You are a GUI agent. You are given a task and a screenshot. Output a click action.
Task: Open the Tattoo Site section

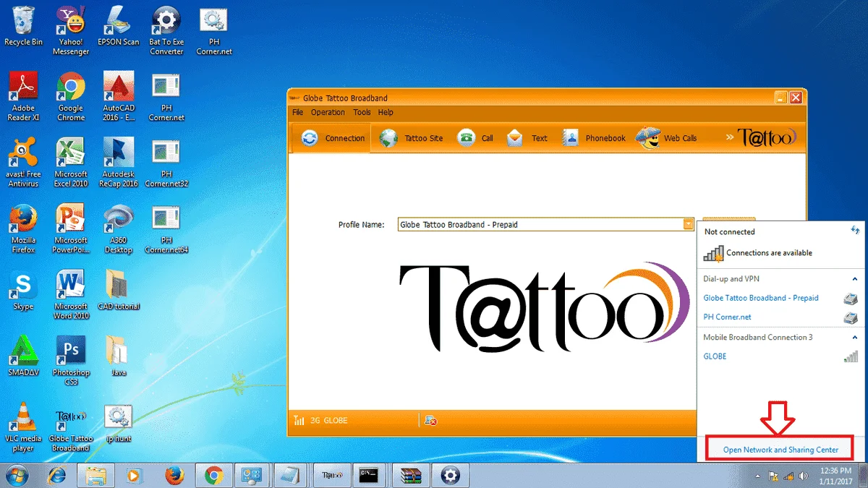pyautogui.click(x=412, y=138)
